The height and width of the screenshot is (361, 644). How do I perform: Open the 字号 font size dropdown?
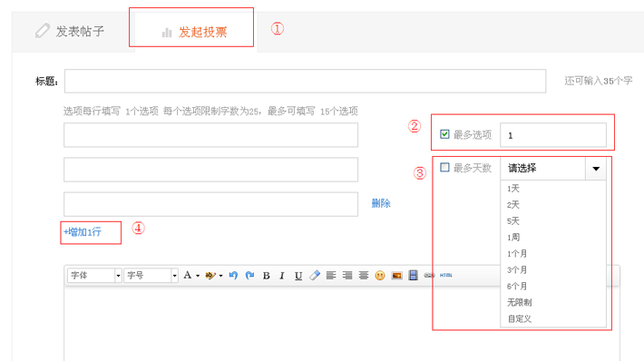point(151,275)
